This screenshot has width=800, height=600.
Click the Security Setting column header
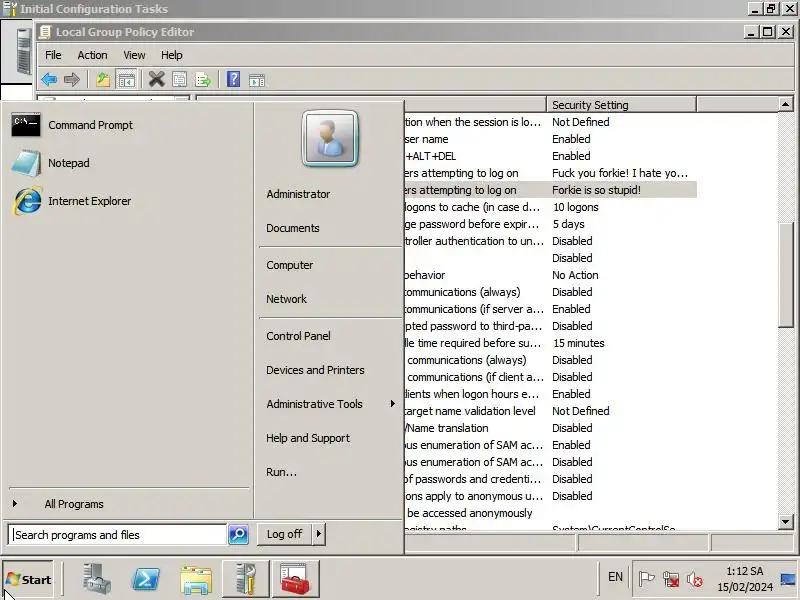621,105
